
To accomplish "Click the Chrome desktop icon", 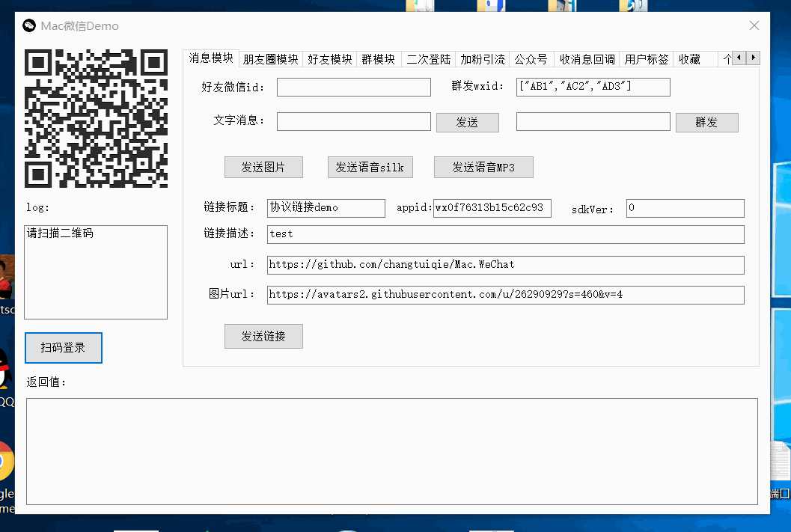I will pos(6,462).
